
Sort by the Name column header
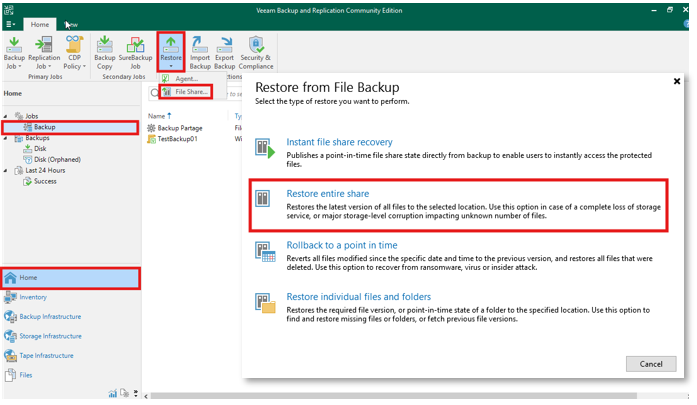pos(155,116)
